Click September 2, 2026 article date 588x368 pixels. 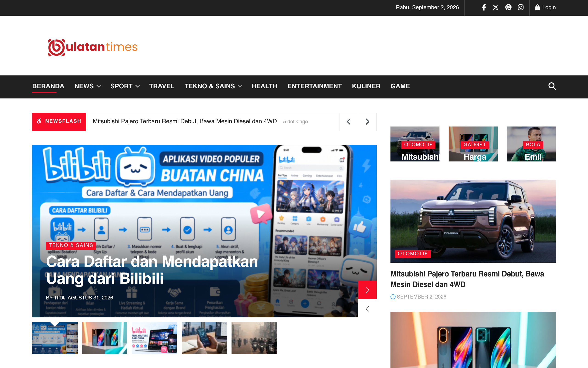pos(421,297)
